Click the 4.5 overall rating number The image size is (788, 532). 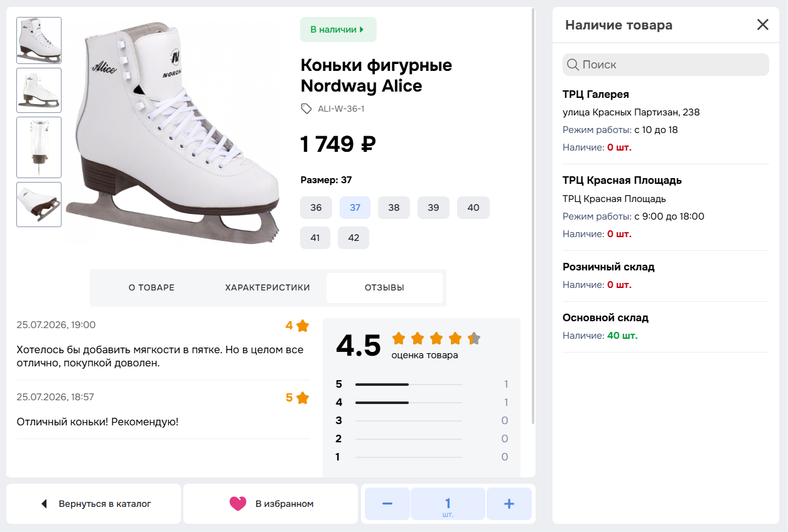359,346
